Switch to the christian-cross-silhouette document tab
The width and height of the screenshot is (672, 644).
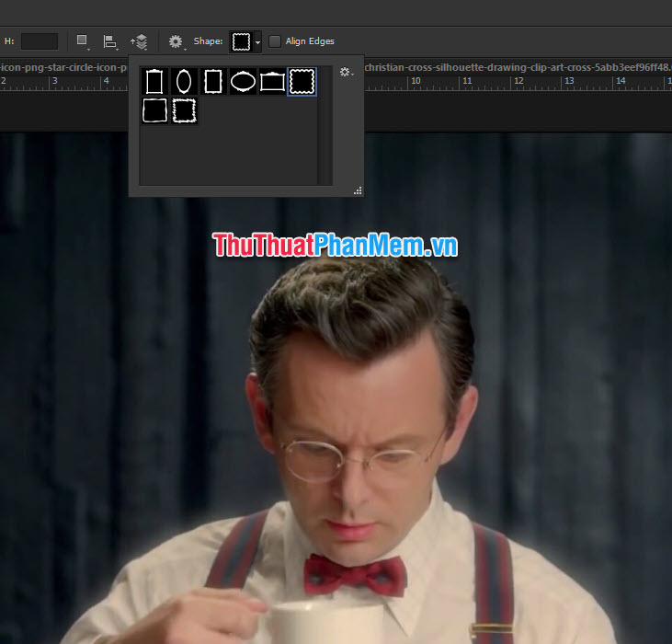click(518, 67)
